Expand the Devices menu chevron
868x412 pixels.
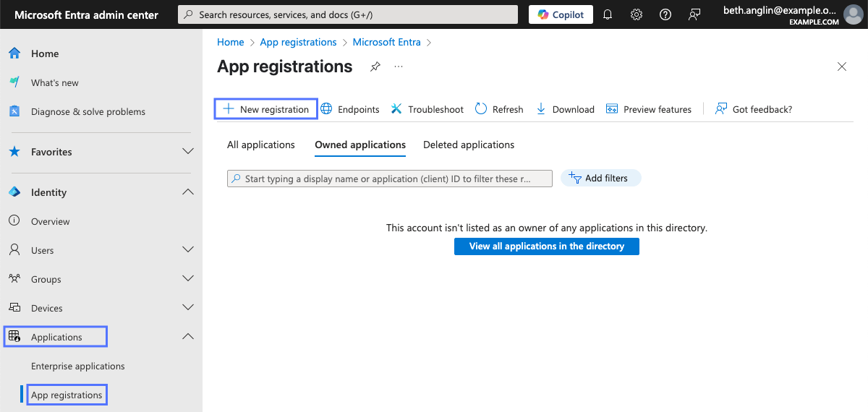tap(188, 308)
